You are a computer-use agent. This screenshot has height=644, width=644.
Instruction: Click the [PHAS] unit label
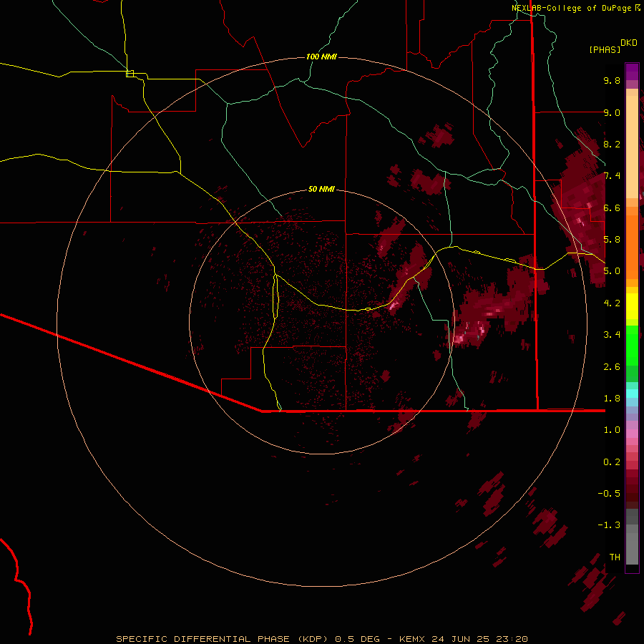pos(605,49)
